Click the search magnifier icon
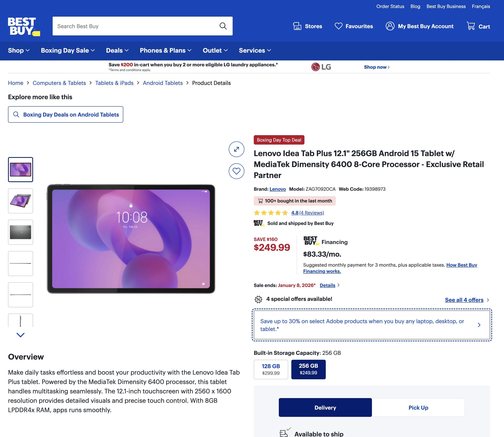The image size is (504, 437). pyautogui.click(x=223, y=26)
